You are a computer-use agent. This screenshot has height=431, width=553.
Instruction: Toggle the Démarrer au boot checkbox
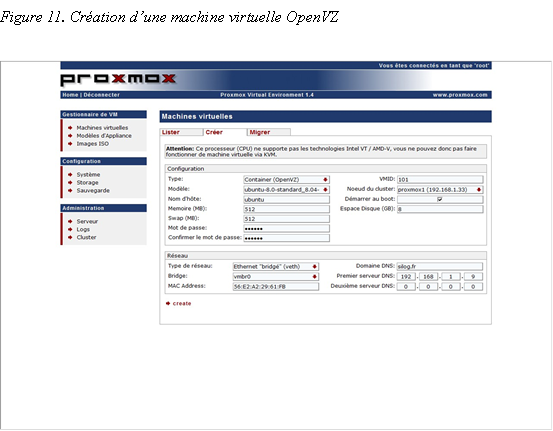[x=439, y=199]
